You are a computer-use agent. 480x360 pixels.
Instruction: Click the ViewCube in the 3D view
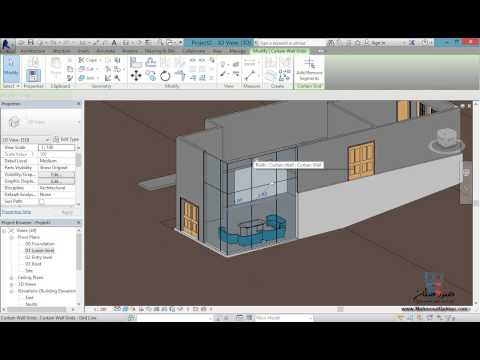click(x=446, y=138)
